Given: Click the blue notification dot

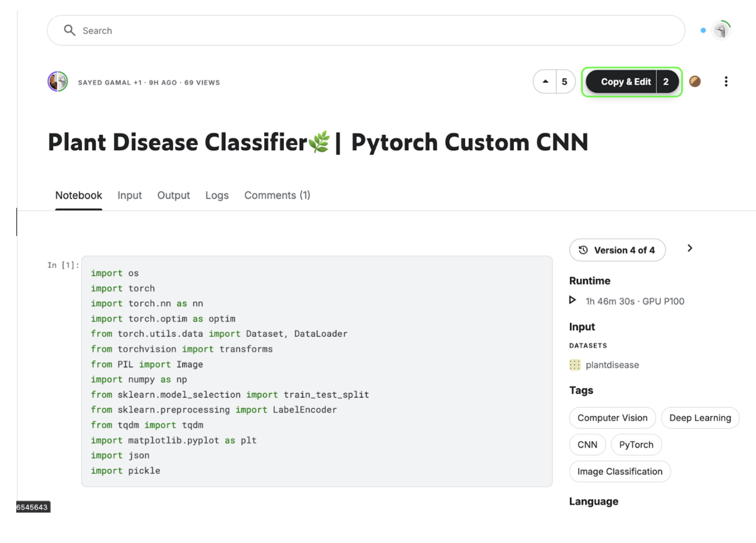Looking at the screenshot, I should click(x=703, y=30).
